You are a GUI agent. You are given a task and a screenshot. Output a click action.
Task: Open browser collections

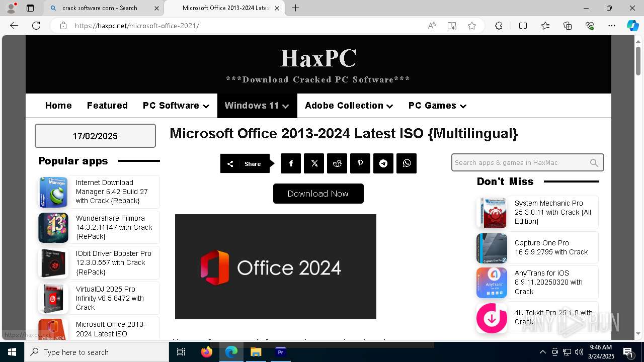568,26
